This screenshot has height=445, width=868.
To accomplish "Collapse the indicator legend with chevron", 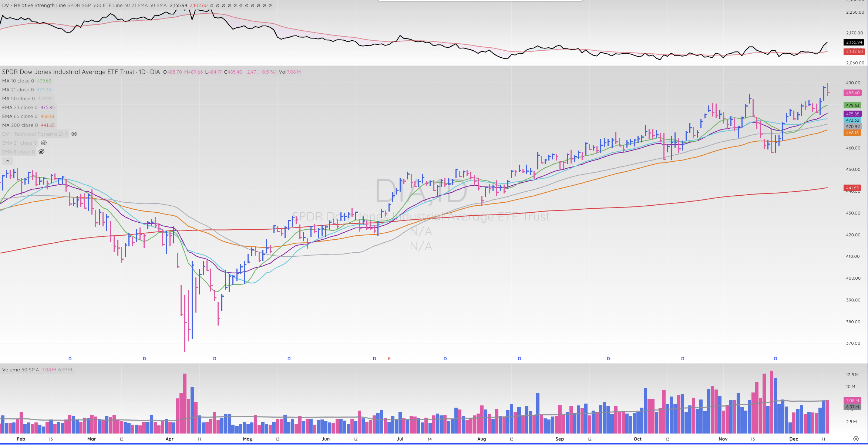I will click(x=7, y=161).
